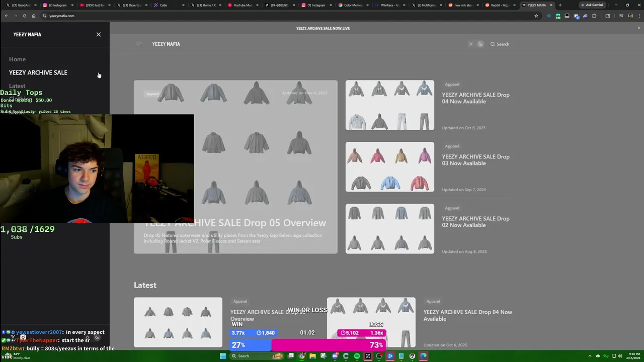This screenshot has height=362, width=644.
Task: Open YEEZY ARCHIVE SALE Drop 02 headline
Action: pos(476,222)
